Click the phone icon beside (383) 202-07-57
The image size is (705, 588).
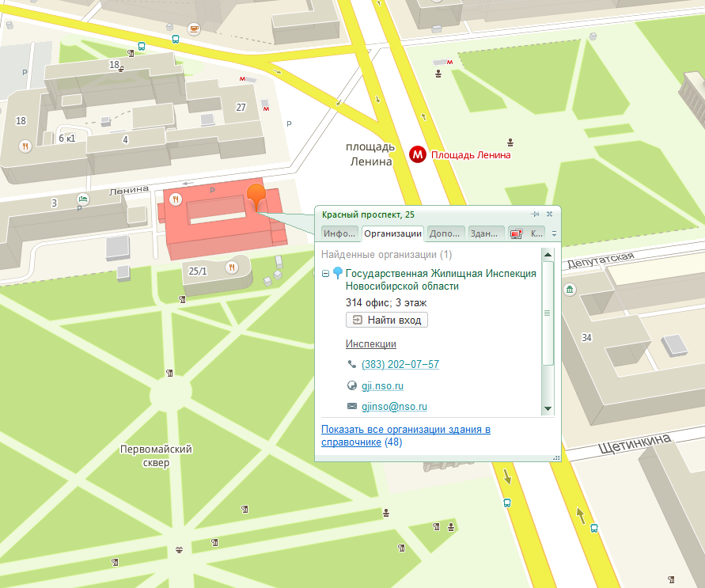351,364
